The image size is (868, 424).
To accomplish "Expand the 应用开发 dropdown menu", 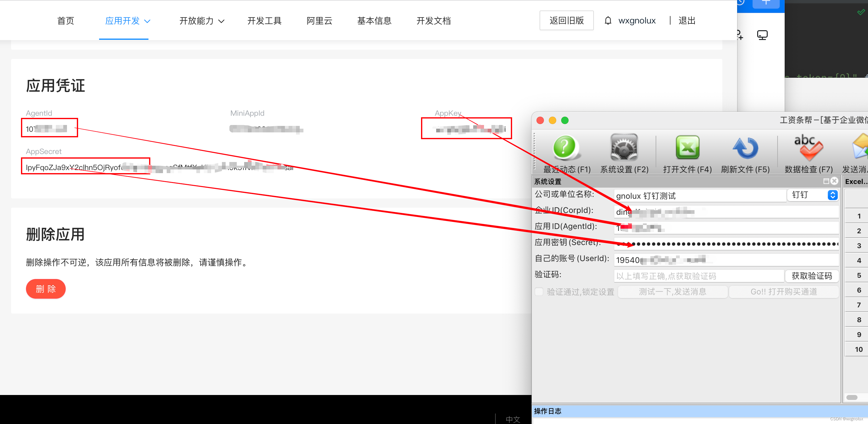I will [127, 21].
